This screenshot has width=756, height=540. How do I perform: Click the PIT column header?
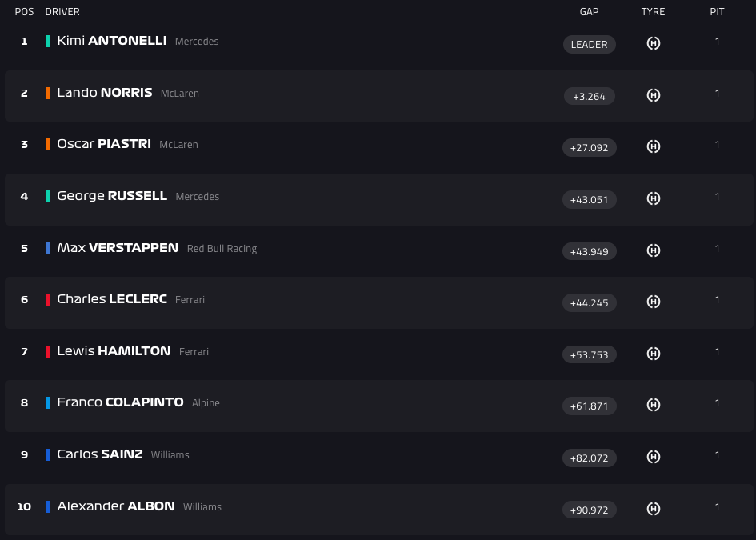point(717,11)
